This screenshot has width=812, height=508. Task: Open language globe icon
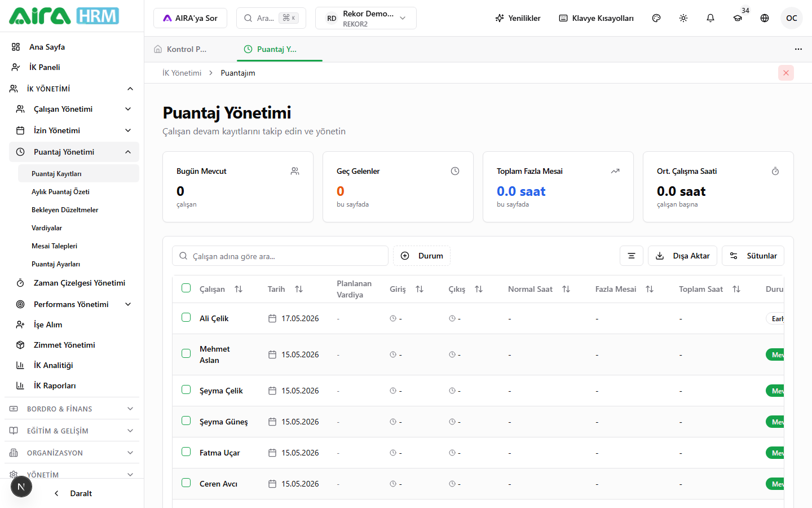(x=765, y=18)
